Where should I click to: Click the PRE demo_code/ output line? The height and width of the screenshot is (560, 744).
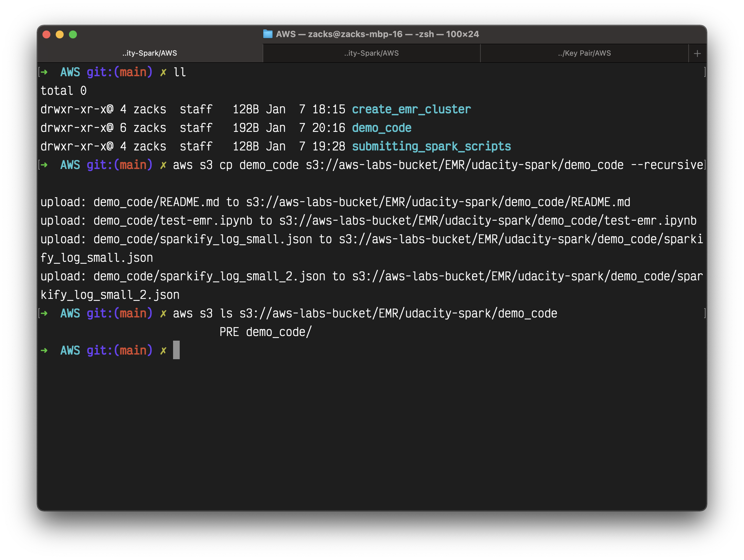[x=266, y=332]
